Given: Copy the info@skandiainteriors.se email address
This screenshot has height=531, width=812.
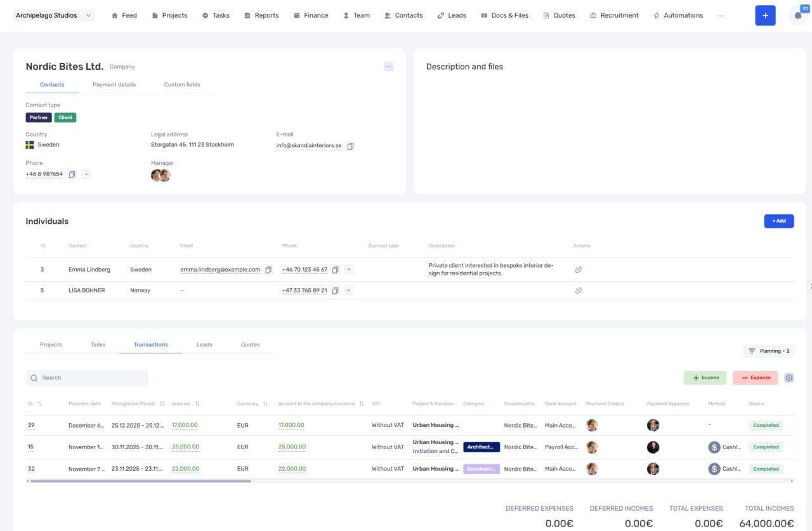Looking at the screenshot, I should 350,146.
